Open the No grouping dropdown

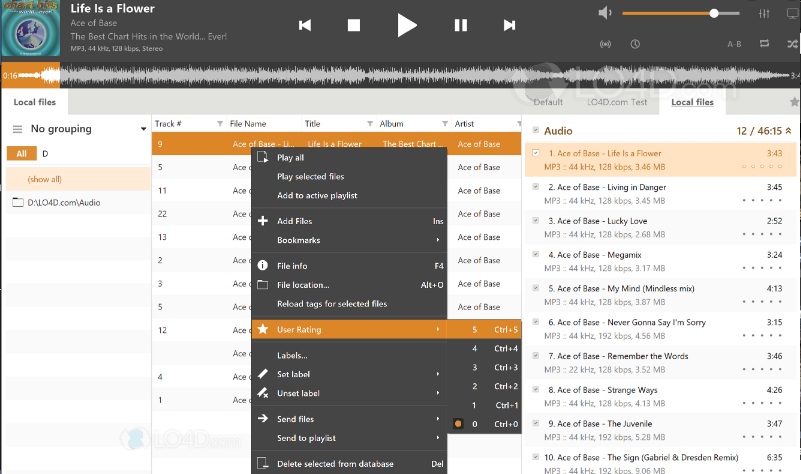point(143,129)
